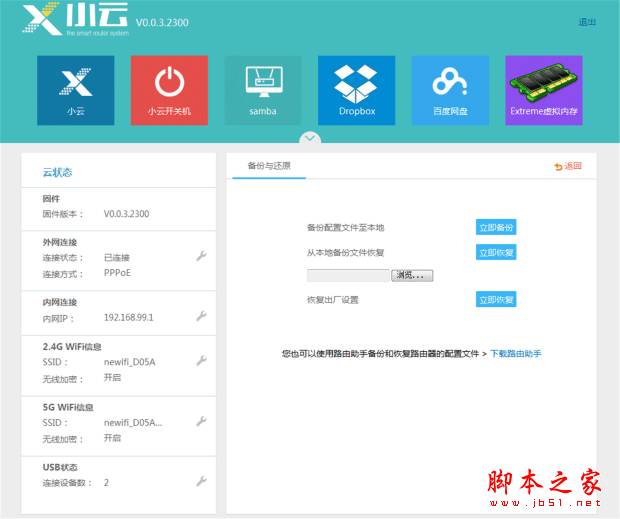Open the samba app tile
The height and width of the screenshot is (519, 620).
click(263, 91)
